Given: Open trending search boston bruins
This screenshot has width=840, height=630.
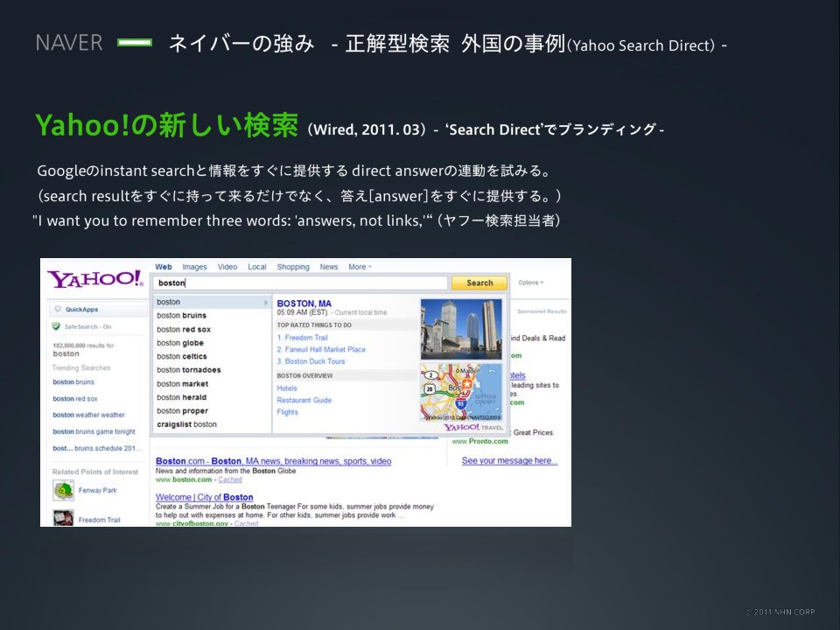Looking at the screenshot, I should tap(73, 382).
